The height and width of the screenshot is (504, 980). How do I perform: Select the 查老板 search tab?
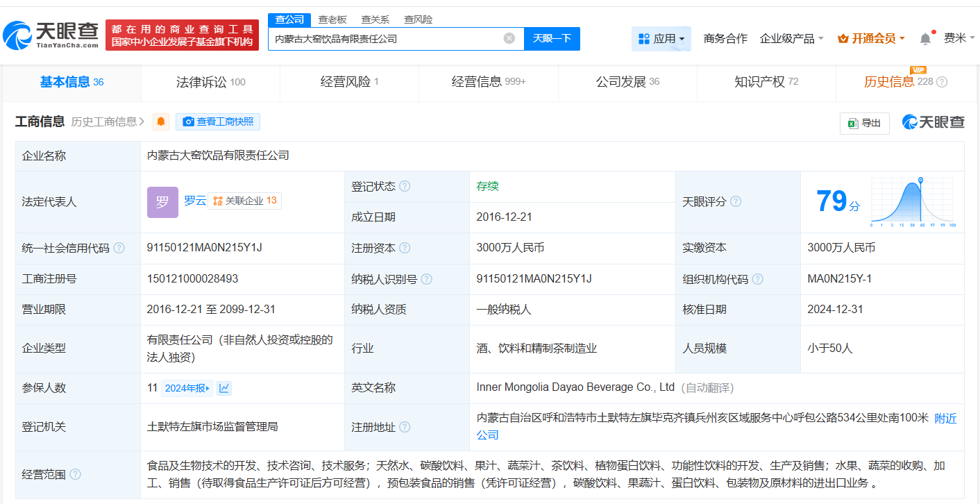(x=332, y=19)
